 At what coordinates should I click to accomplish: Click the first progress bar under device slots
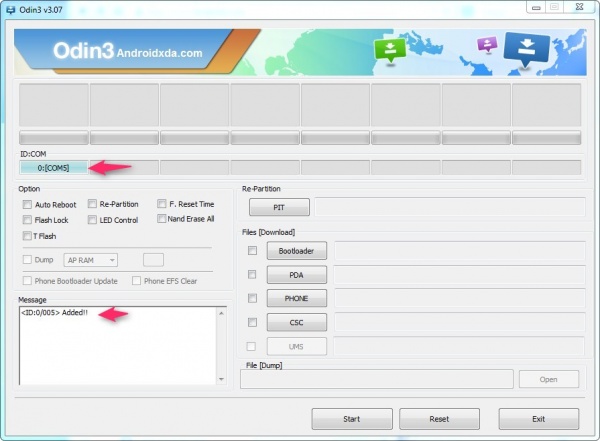coord(54,138)
